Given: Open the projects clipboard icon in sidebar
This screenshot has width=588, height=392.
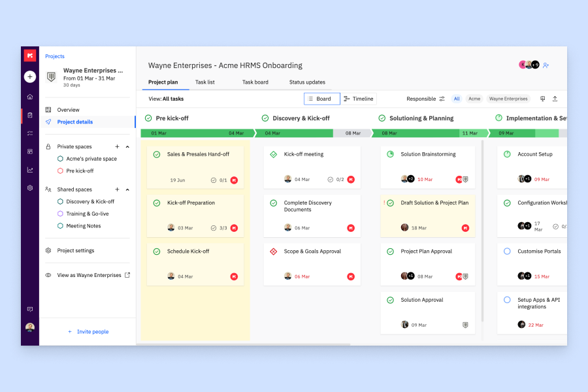Looking at the screenshot, I should (30, 115).
